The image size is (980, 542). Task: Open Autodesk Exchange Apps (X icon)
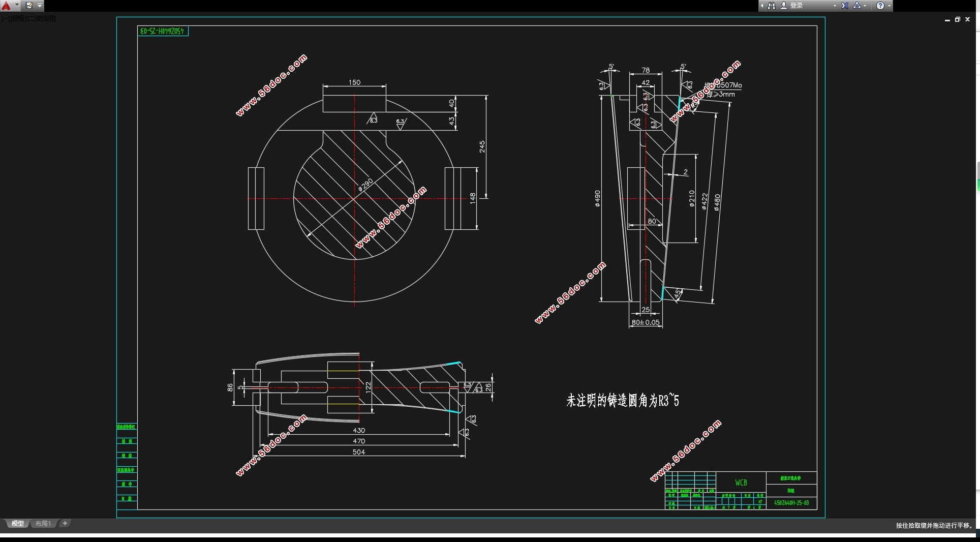pos(845,6)
